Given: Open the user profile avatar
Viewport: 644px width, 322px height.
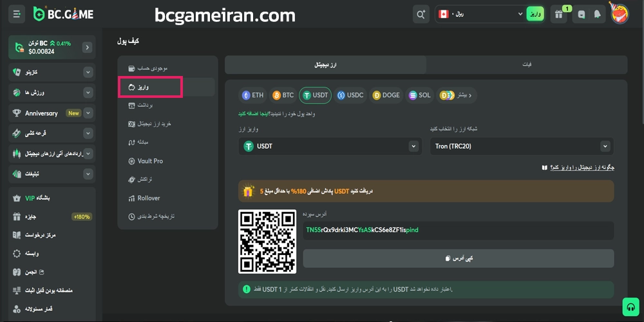Looking at the screenshot, I should click(620, 14).
